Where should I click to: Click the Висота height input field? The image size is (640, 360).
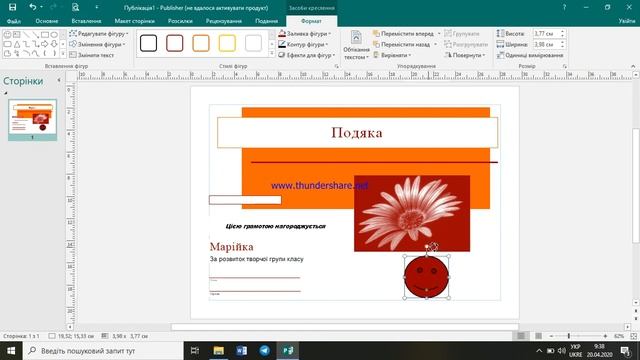click(546, 33)
